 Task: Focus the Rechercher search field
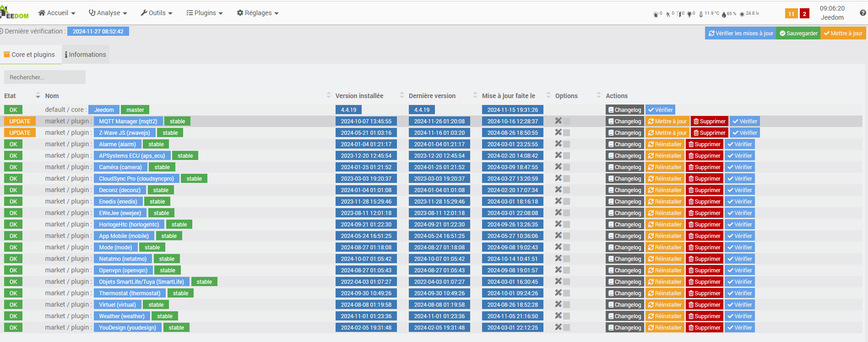click(x=45, y=77)
